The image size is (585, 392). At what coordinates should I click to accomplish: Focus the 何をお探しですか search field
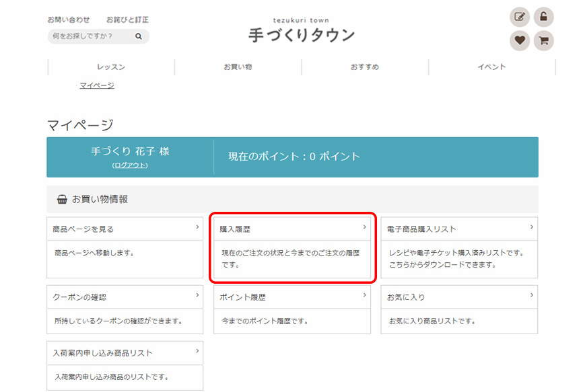tap(91, 36)
